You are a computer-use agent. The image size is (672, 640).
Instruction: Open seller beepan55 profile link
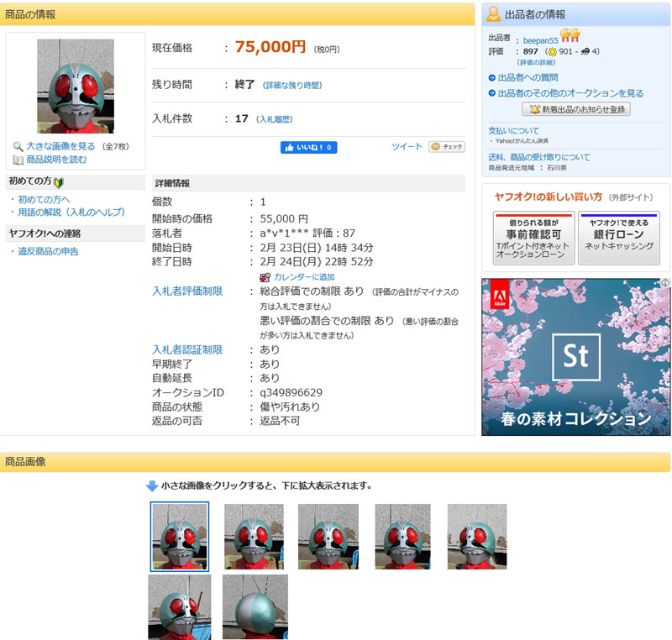(540, 40)
